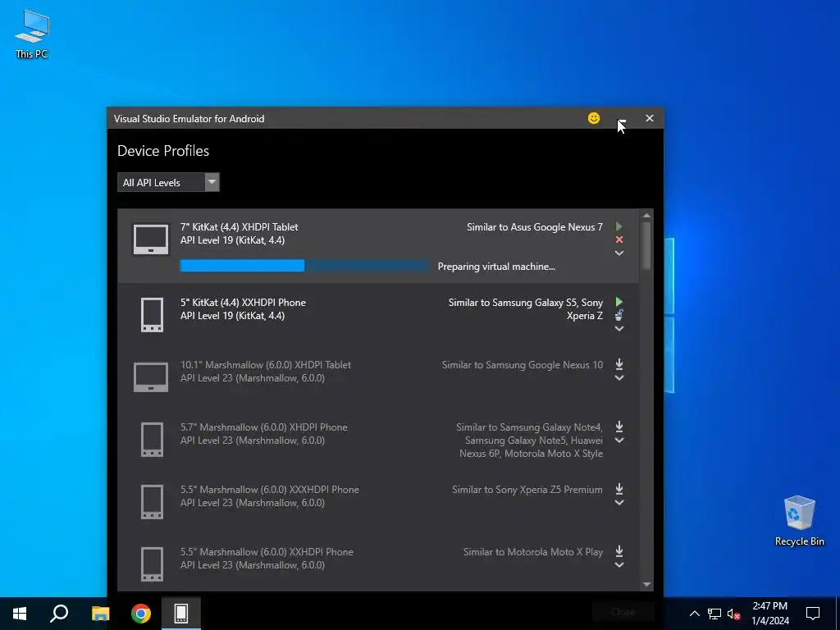Screen dimensions: 840x630
Task: Click the 5.7" Marshmallow phone device icon
Action: [x=152, y=440]
